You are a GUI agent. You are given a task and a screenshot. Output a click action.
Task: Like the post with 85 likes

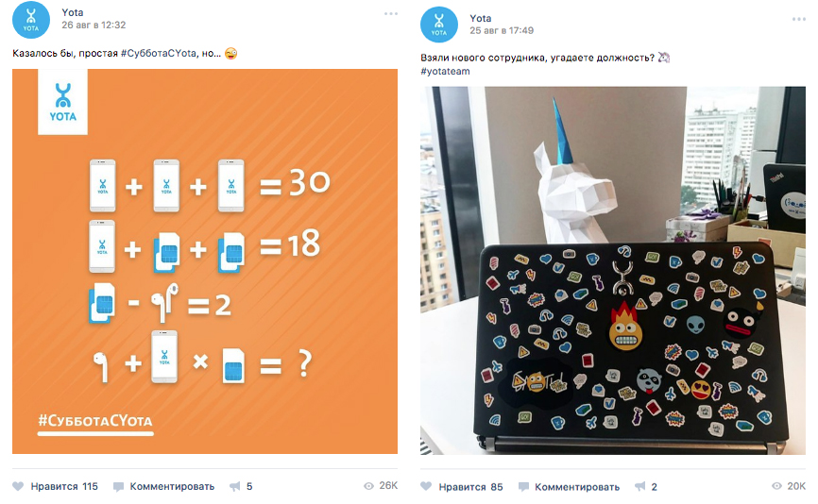point(462,487)
